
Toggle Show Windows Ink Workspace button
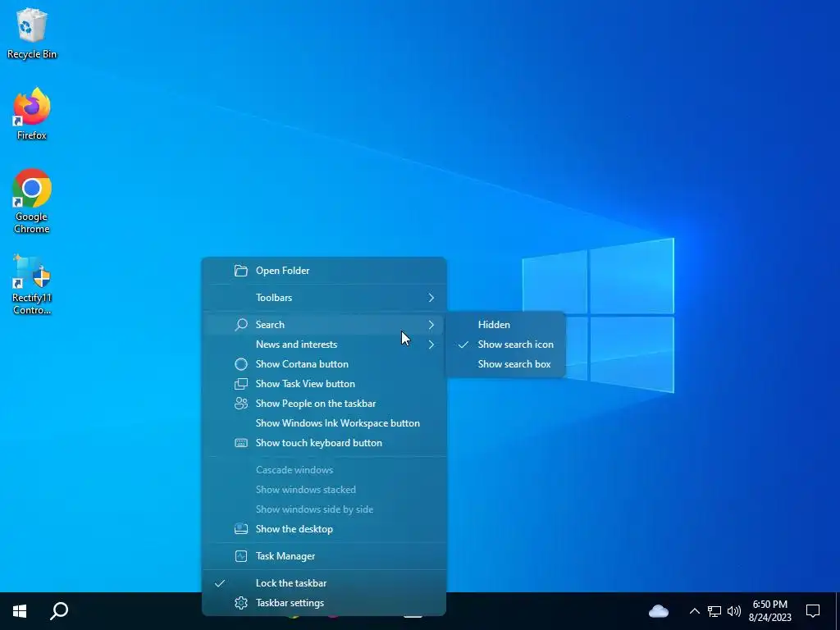(324, 423)
